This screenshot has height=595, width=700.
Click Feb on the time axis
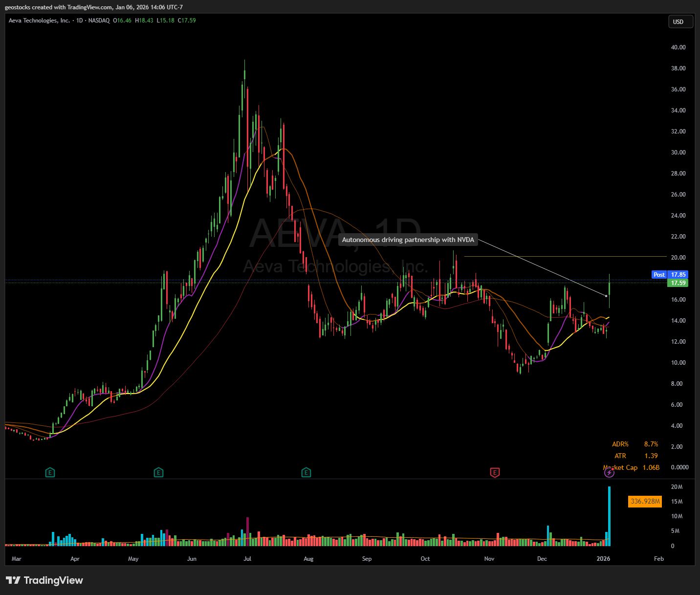(x=659, y=559)
